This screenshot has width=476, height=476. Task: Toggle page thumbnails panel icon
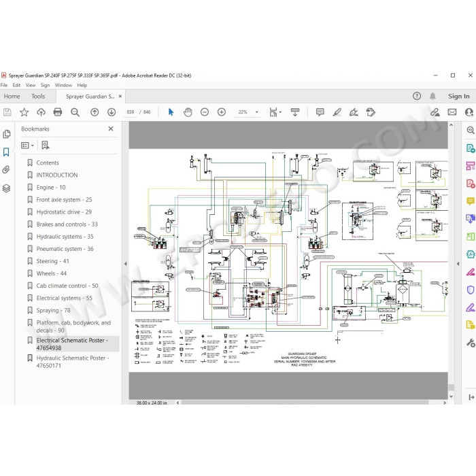(6, 134)
